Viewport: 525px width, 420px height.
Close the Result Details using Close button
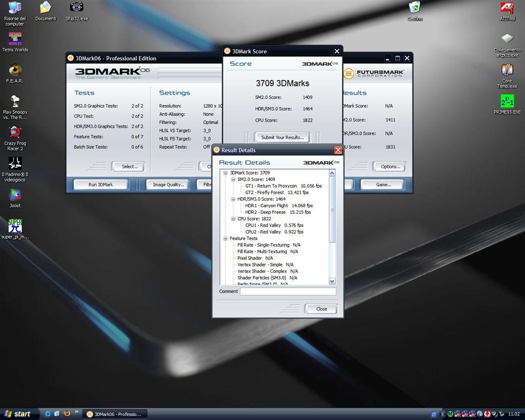(321, 309)
